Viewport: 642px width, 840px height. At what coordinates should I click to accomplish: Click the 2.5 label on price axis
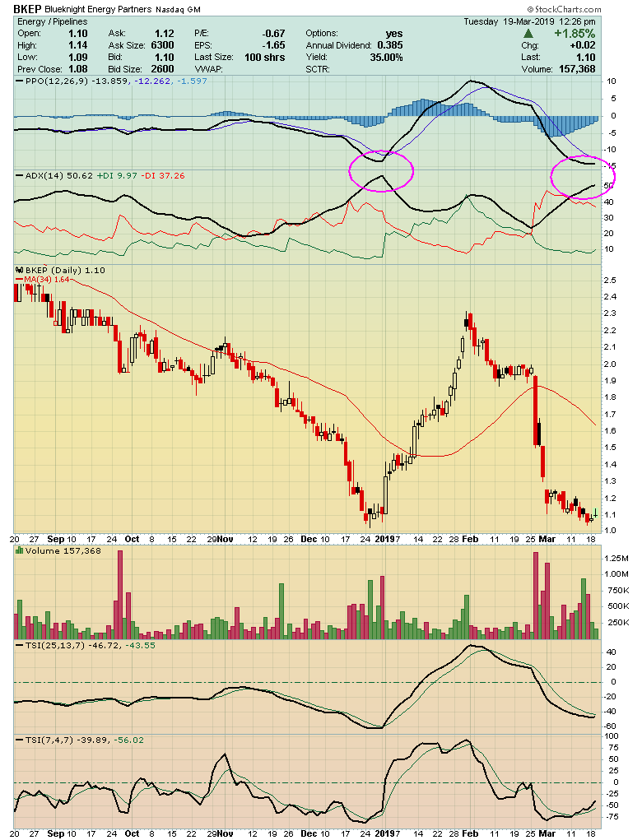(611, 281)
